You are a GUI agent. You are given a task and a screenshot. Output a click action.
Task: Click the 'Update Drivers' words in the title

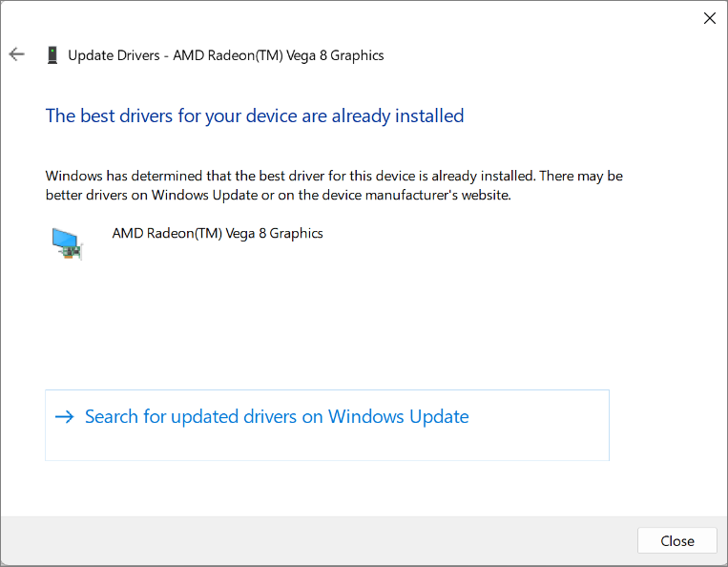pyautogui.click(x=114, y=55)
